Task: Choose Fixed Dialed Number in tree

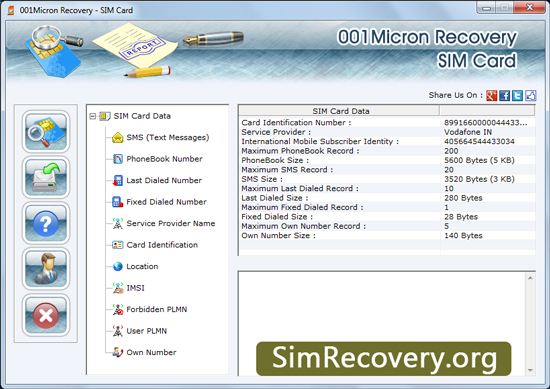Action: 166,202
